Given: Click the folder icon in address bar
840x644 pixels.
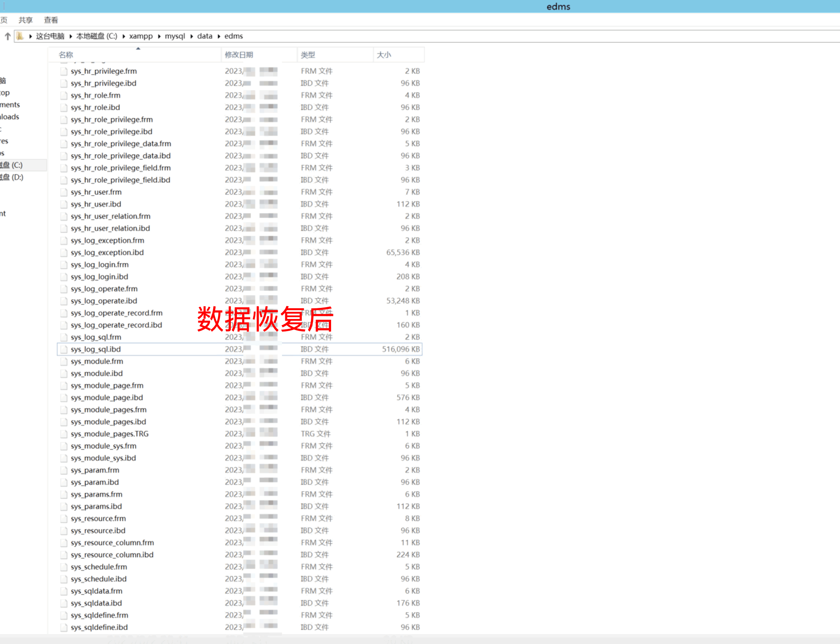Looking at the screenshot, I should click(x=20, y=36).
